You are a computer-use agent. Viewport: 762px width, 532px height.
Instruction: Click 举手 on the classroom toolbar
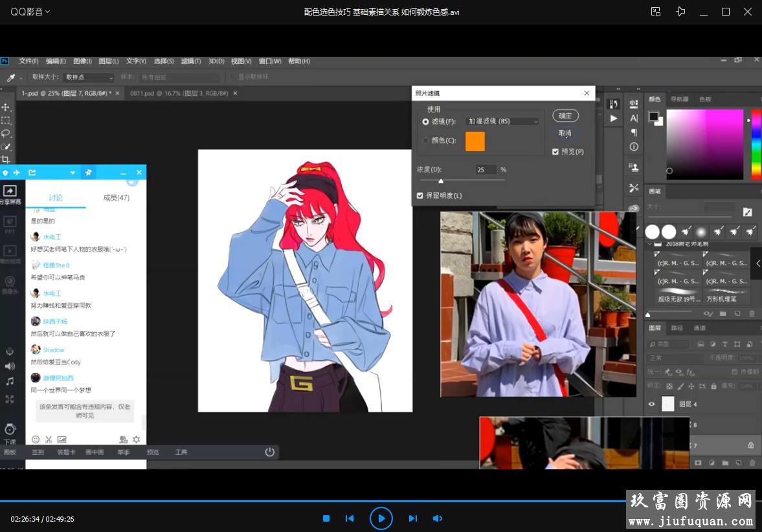[x=124, y=452]
